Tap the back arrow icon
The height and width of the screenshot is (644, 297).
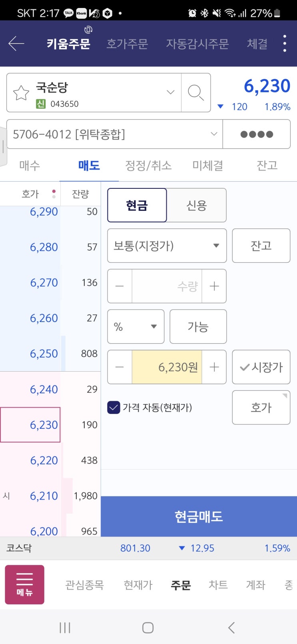click(16, 44)
